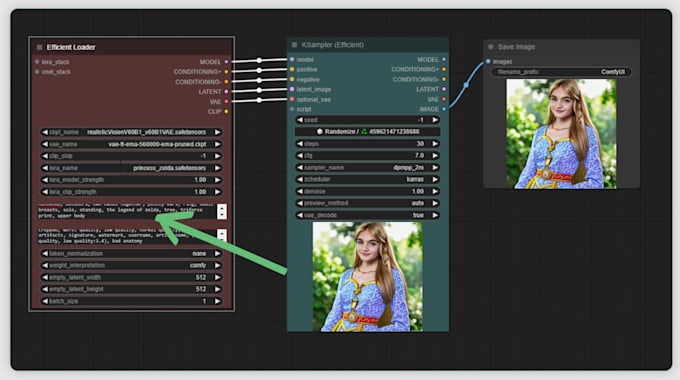The image size is (680, 380).
Task: Increase lora_model_strength with right arrow
Action: click(218, 180)
